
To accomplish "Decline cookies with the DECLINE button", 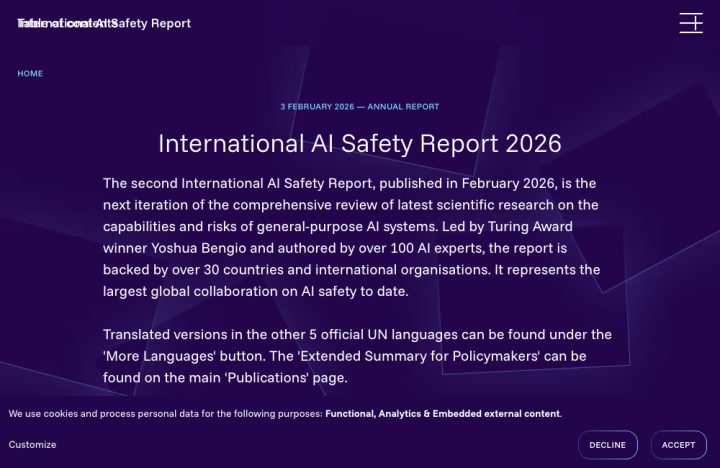I will tap(608, 445).
